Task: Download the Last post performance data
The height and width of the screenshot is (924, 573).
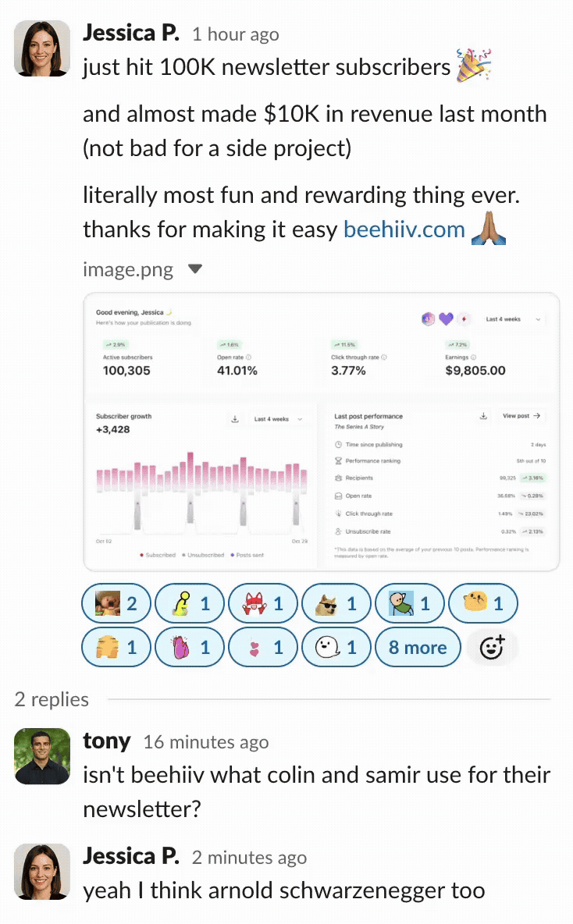Action: [x=483, y=416]
